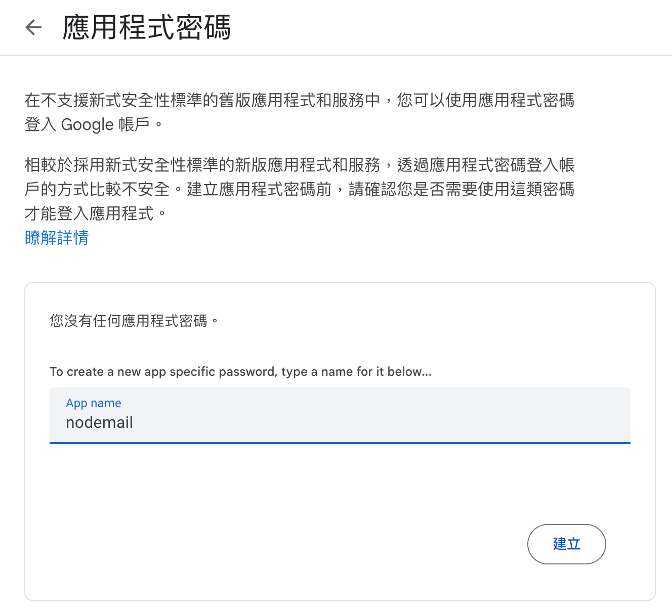Select the nodemail text in the field

pyautogui.click(x=99, y=422)
